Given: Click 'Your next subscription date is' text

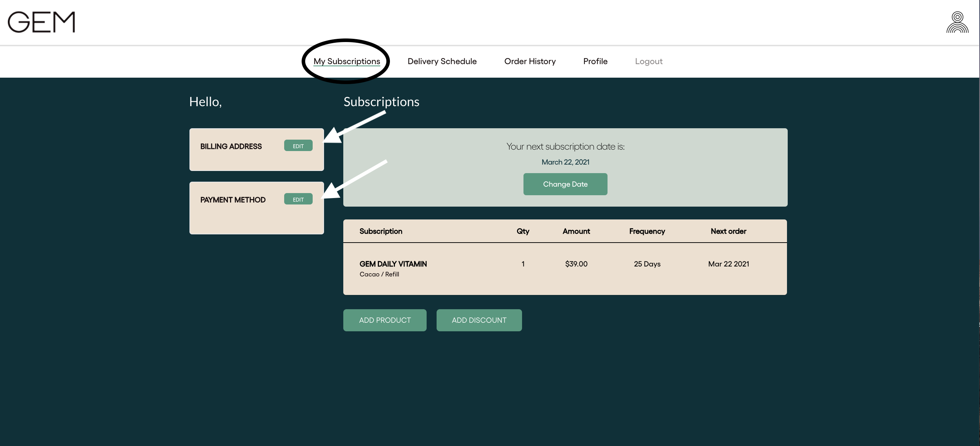Looking at the screenshot, I should click(x=565, y=146).
